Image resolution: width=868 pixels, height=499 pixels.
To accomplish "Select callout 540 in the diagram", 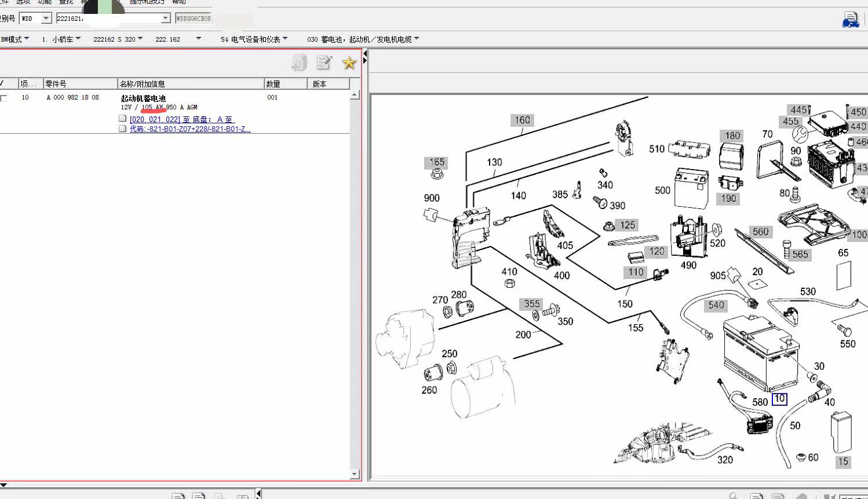I will coord(716,305).
